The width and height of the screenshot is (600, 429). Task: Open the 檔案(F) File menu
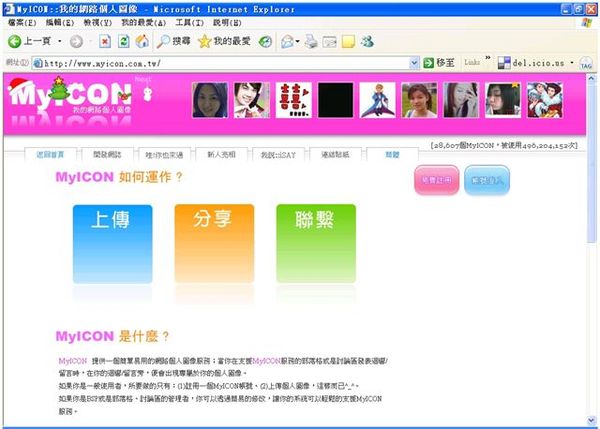coord(22,23)
